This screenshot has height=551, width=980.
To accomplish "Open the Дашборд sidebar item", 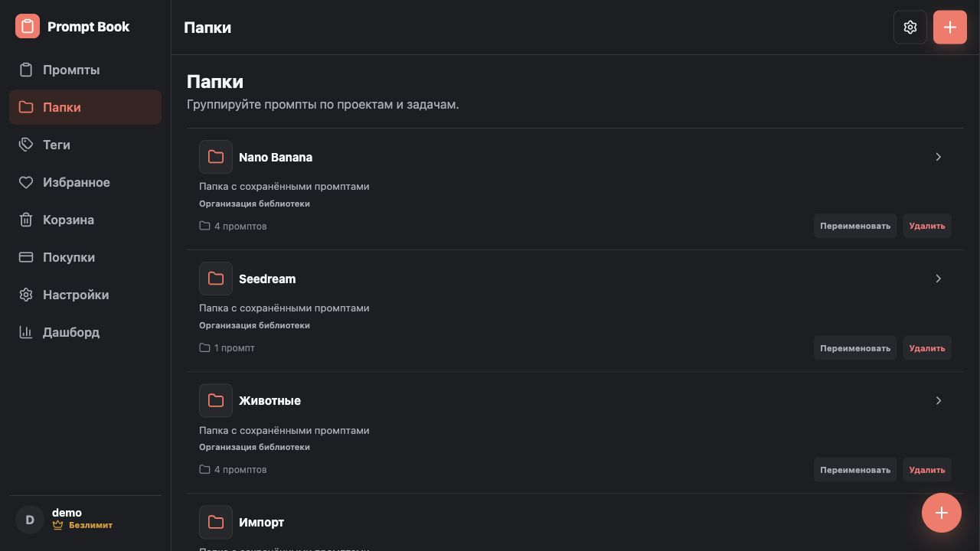I will click(x=85, y=332).
